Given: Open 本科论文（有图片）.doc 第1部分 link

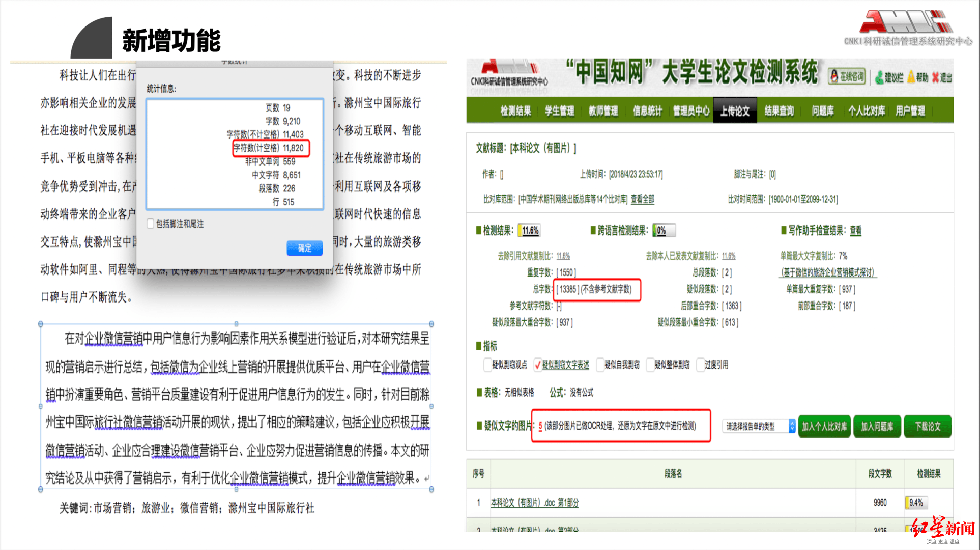Looking at the screenshot, I should (534, 503).
